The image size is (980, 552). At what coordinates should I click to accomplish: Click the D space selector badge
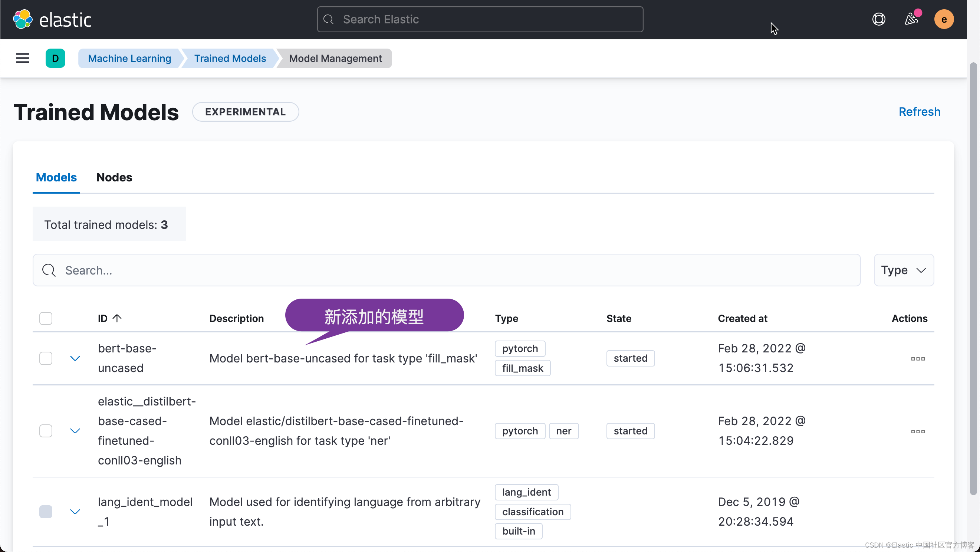55,58
